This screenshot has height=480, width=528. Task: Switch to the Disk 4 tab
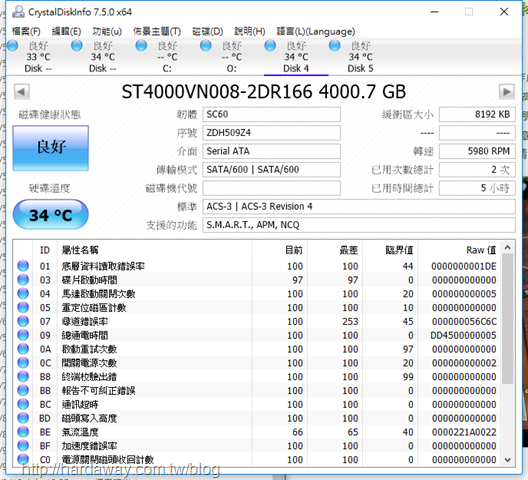click(x=296, y=57)
